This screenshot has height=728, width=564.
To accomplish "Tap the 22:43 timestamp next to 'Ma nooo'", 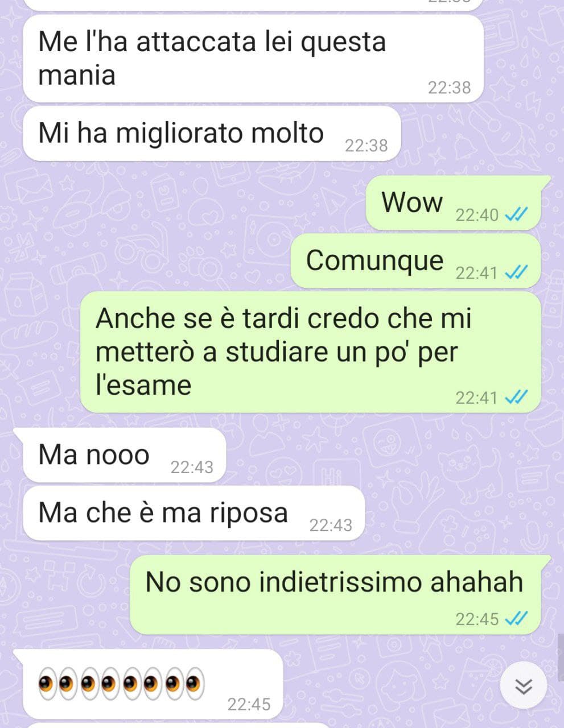I will (x=192, y=468).
